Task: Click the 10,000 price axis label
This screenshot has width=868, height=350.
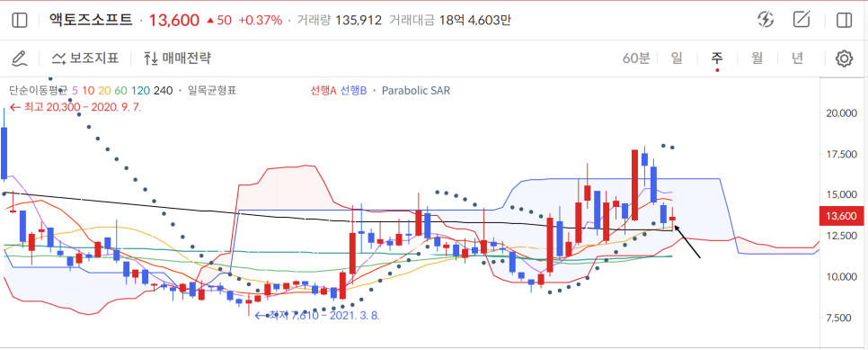Action: (x=841, y=277)
